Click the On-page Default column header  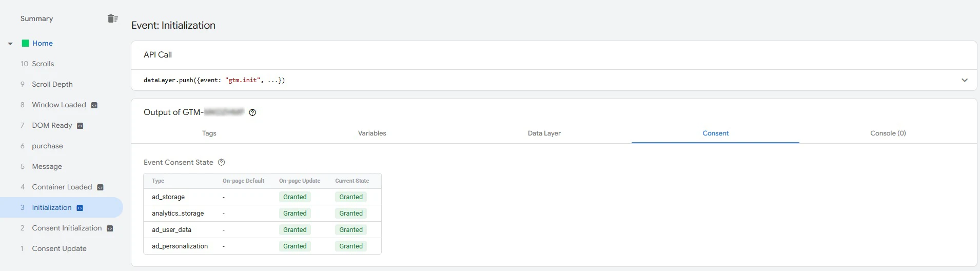243,181
